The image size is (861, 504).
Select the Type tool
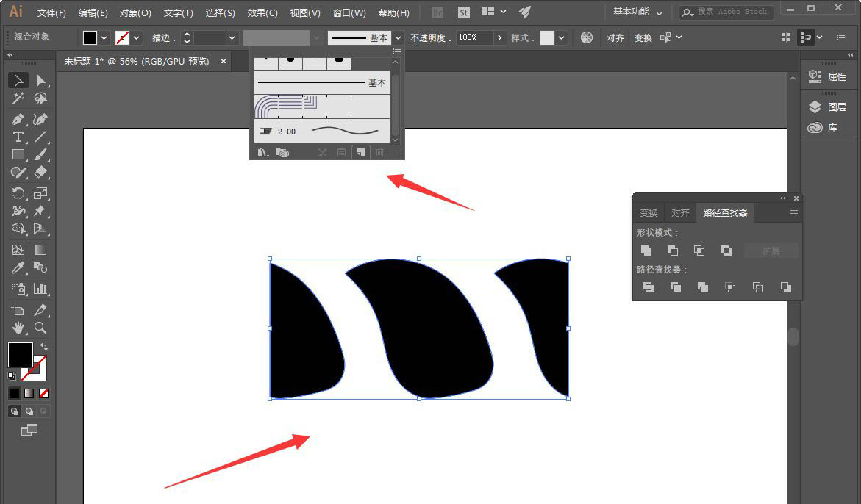(x=18, y=137)
